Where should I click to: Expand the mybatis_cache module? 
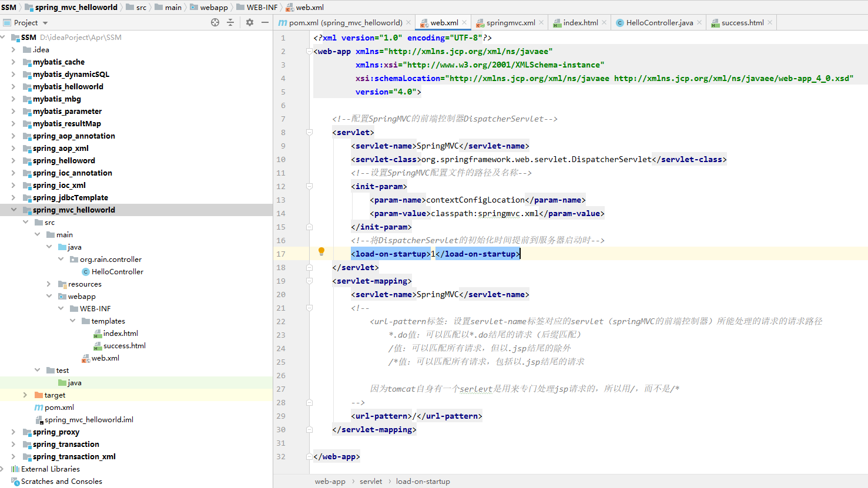coord(14,62)
